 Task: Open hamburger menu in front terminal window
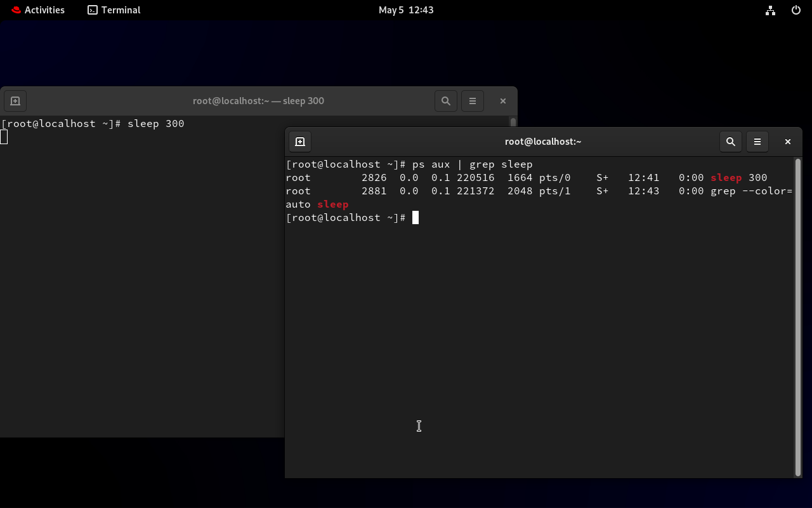(x=757, y=142)
